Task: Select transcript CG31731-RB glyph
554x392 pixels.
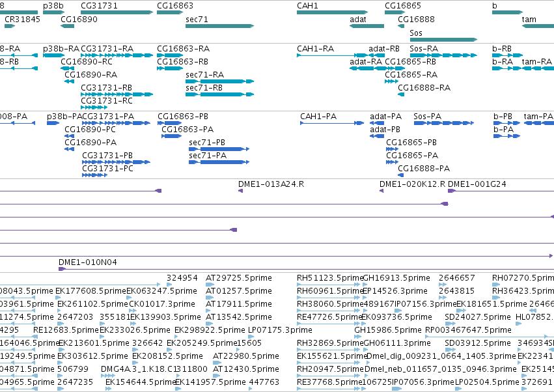Action: 117,94
